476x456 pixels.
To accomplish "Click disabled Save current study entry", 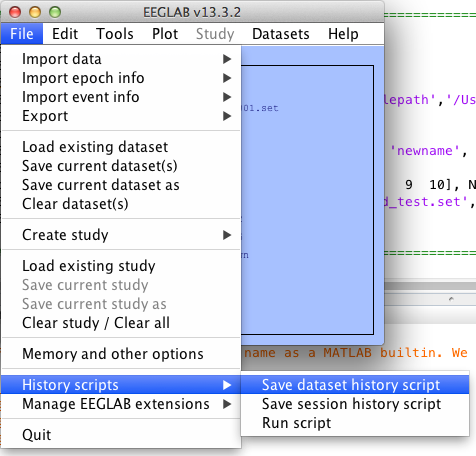I will coord(121,285).
